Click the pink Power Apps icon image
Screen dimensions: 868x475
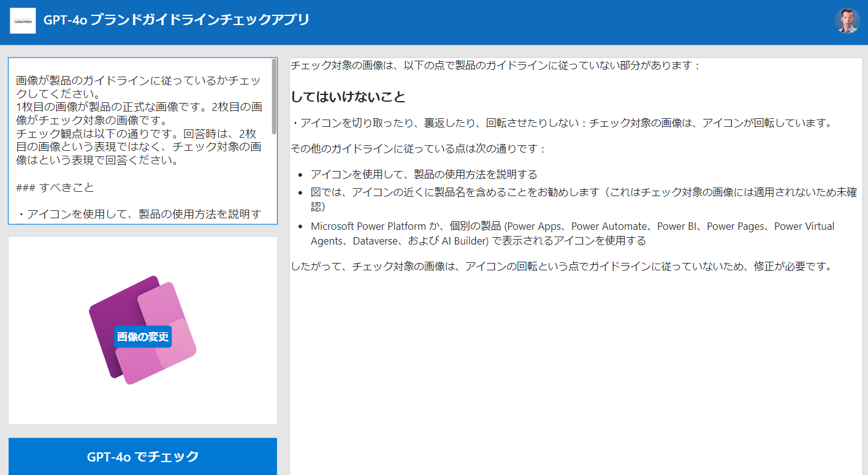[x=143, y=330]
